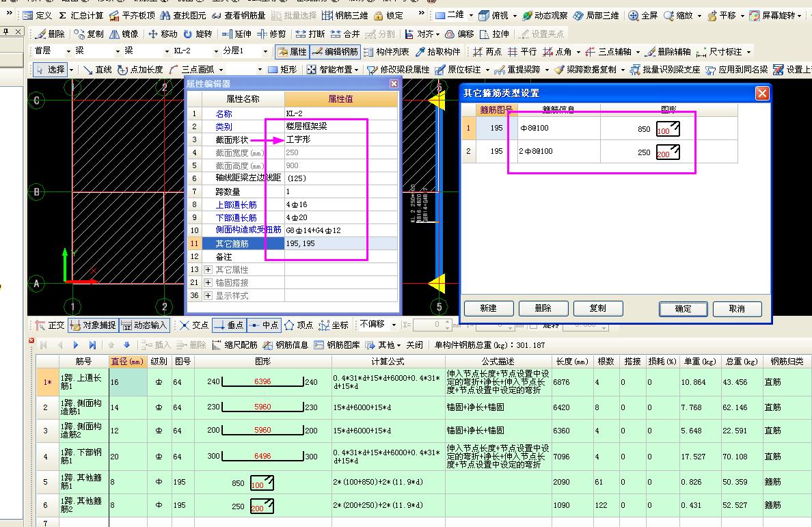
Task: Select the 矩形 rectangle drawing tool
Action: click(x=283, y=69)
